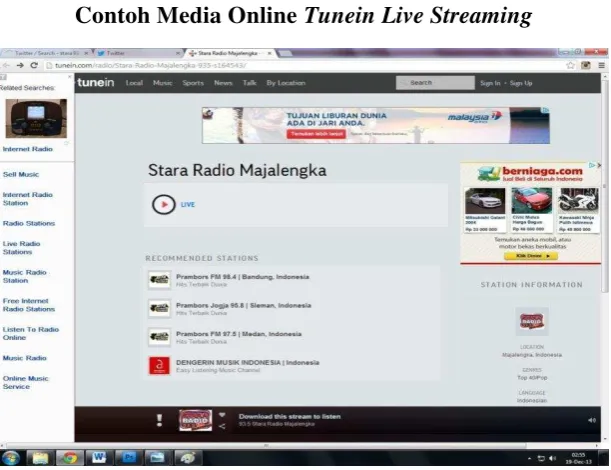The width and height of the screenshot is (611, 470).
Task: Play the Stara Radio Majalengka live stream
Action: point(163,204)
